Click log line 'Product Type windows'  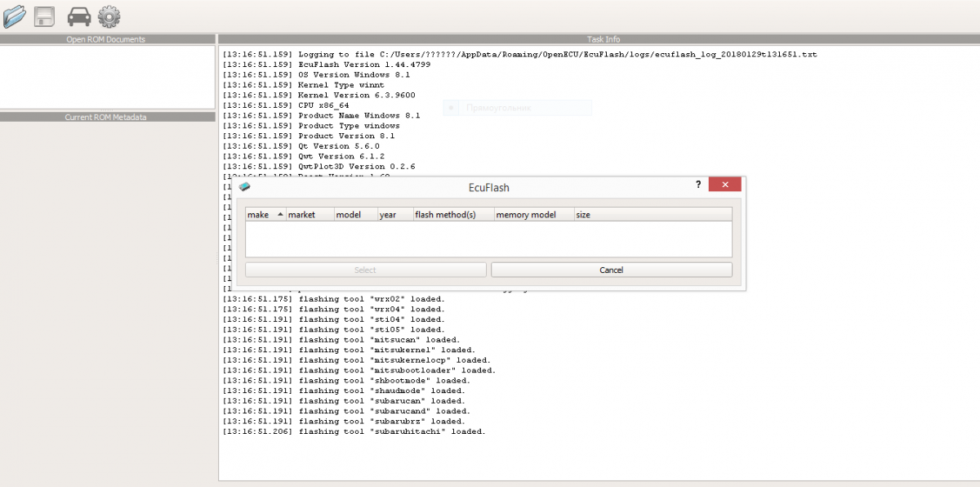point(311,126)
